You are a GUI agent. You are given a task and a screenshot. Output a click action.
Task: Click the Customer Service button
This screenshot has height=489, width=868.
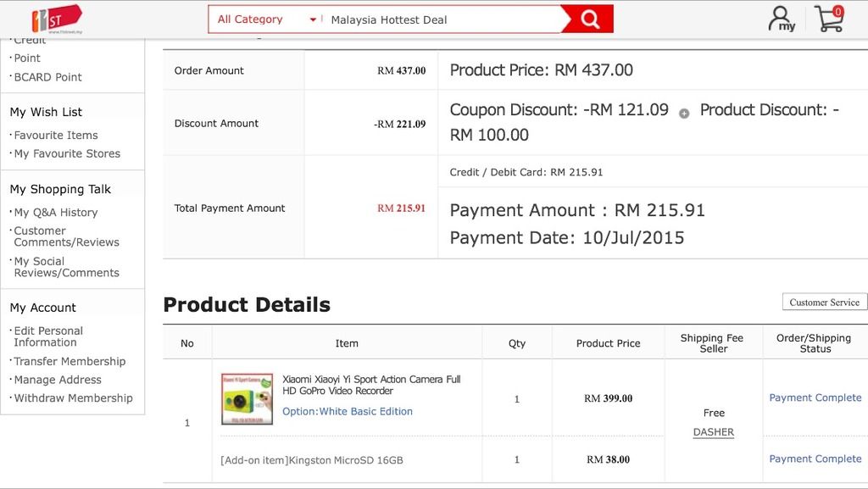coord(824,302)
